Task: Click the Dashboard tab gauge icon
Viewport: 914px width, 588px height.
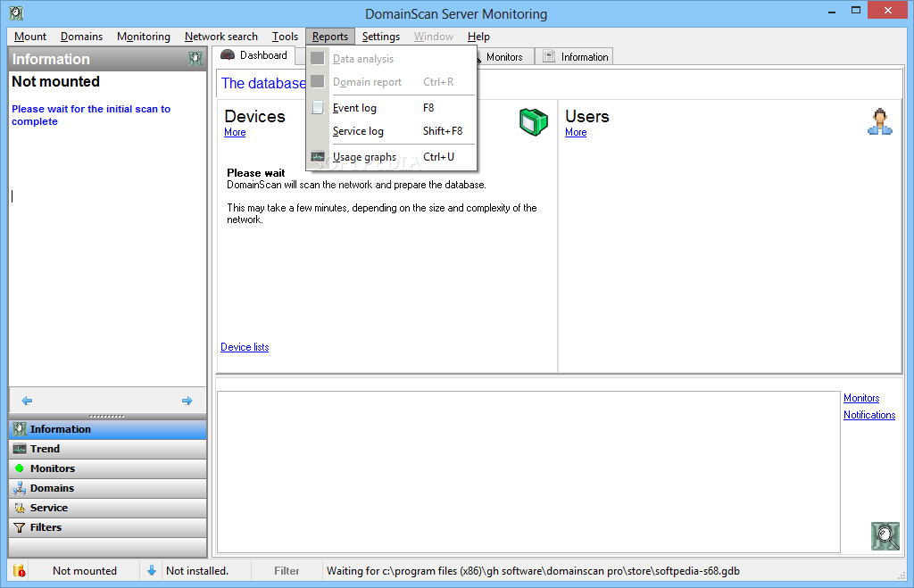Action: (228, 54)
